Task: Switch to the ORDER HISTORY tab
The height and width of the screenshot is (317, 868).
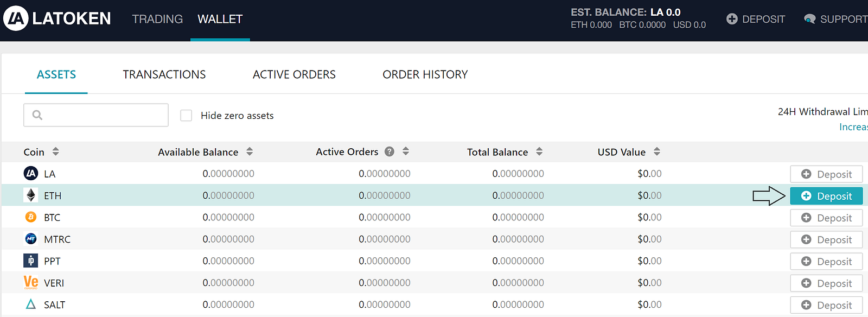Action: [x=425, y=74]
